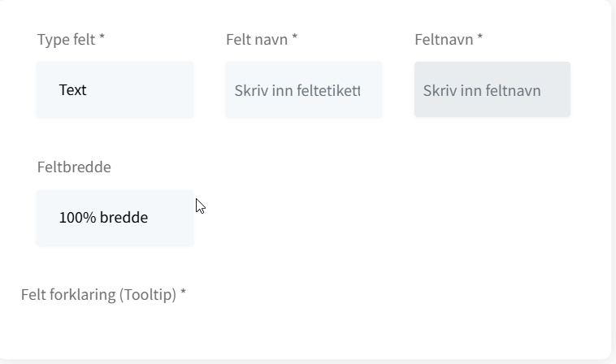Click the 'Felt forklaring (Tooltip) *' label
This screenshot has height=364, width=616.
pos(103,295)
